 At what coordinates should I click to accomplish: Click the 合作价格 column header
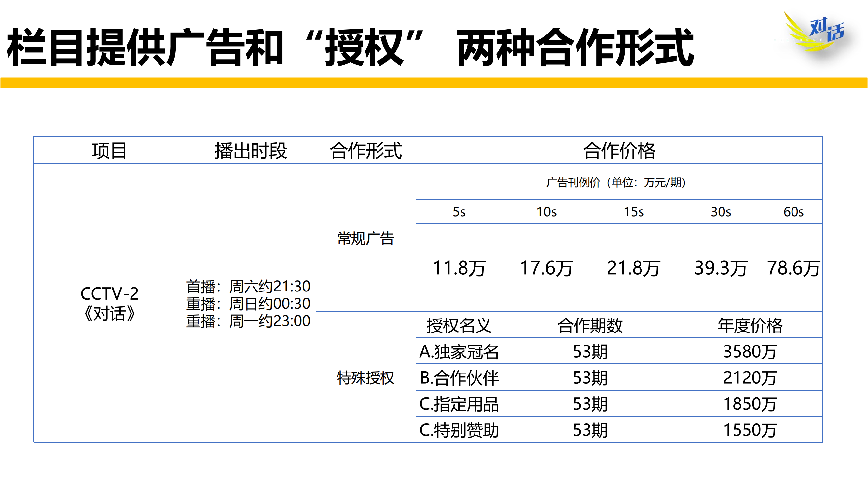click(x=619, y=151)
